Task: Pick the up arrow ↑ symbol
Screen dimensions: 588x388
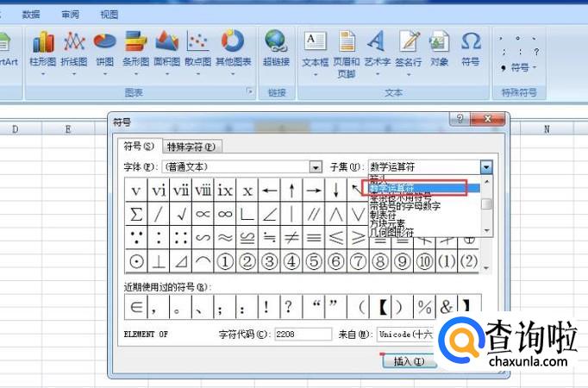Action: 291,191
